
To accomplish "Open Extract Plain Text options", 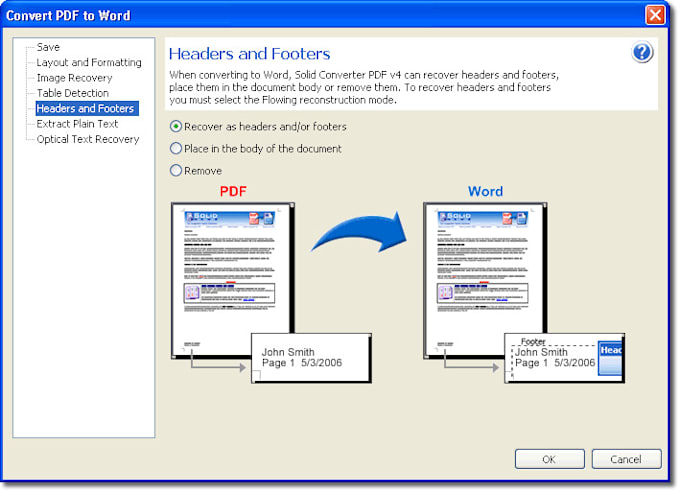I will [77, 124].
